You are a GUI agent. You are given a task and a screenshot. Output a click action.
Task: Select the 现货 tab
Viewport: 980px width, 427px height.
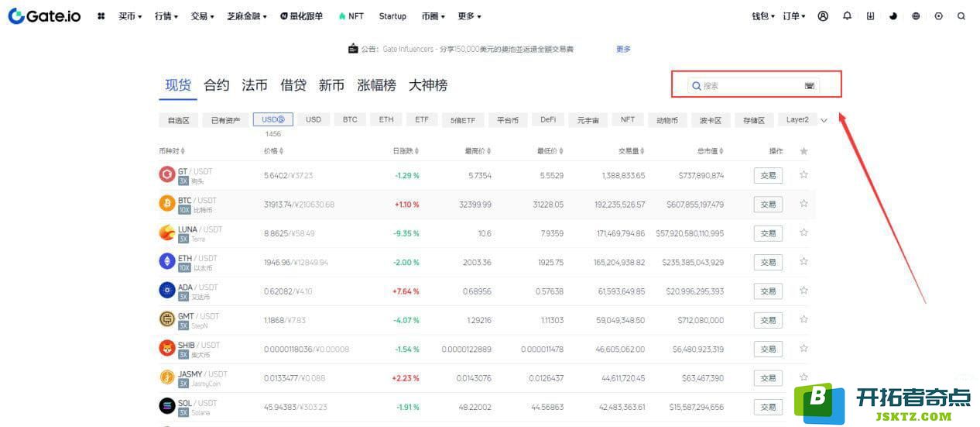coord(178,85)
